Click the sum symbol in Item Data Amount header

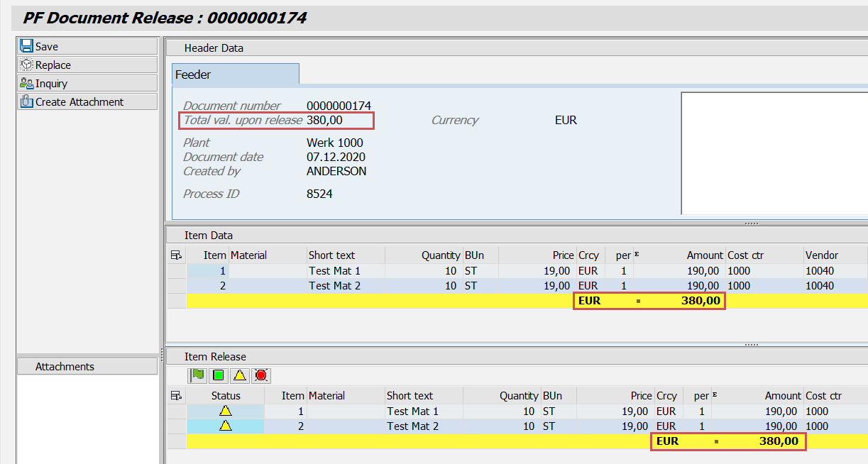pos(637,255)
